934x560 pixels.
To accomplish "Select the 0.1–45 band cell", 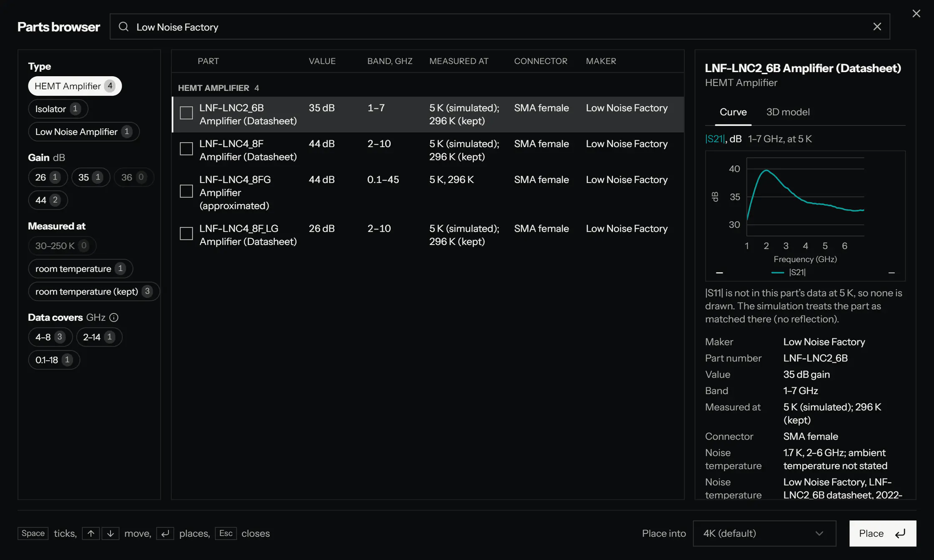I will pos(383,180).
